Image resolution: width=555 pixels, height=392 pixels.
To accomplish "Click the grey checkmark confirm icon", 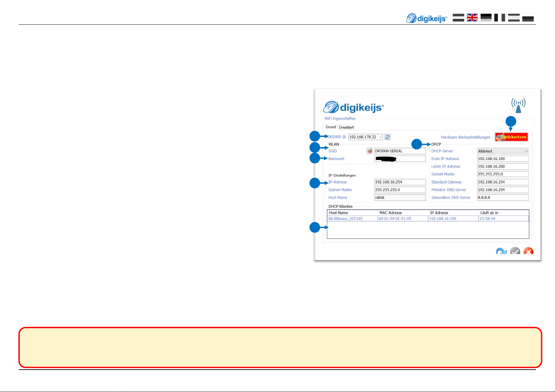I will click(515, 252).
